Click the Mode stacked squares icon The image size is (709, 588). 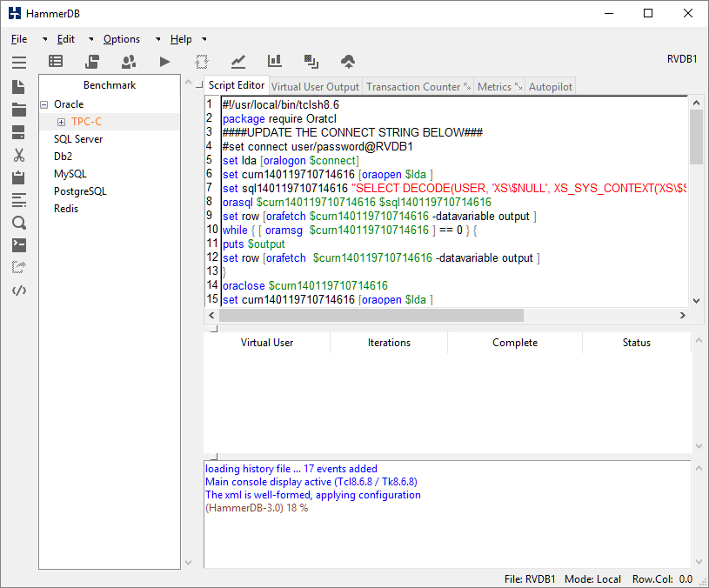[311, 62]
